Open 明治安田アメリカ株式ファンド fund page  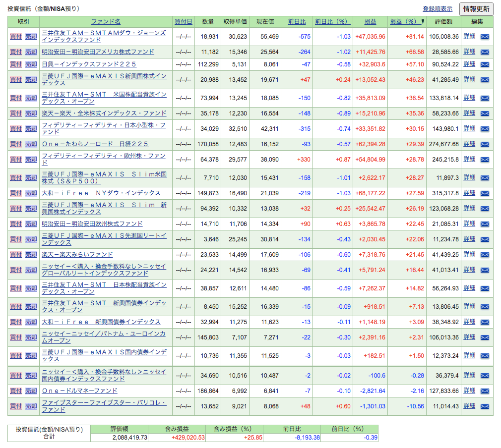pyautogui.click(x=98, y=52)
